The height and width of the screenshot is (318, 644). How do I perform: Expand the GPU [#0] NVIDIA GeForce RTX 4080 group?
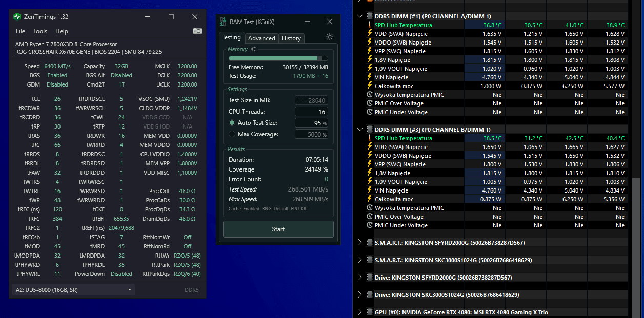click(360, 312)
